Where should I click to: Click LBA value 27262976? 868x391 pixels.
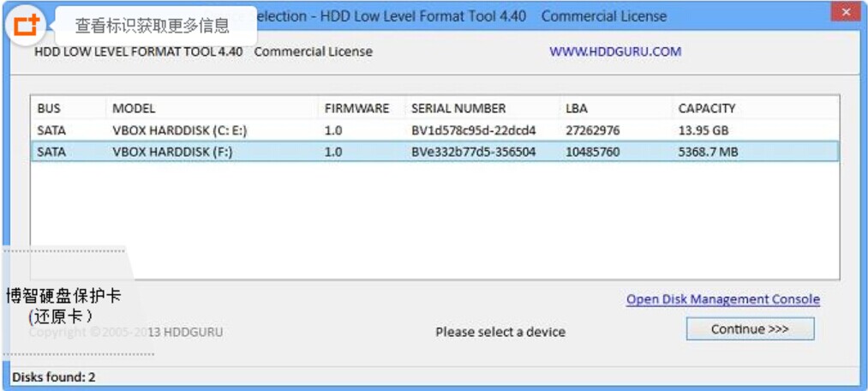coord(592,131)
